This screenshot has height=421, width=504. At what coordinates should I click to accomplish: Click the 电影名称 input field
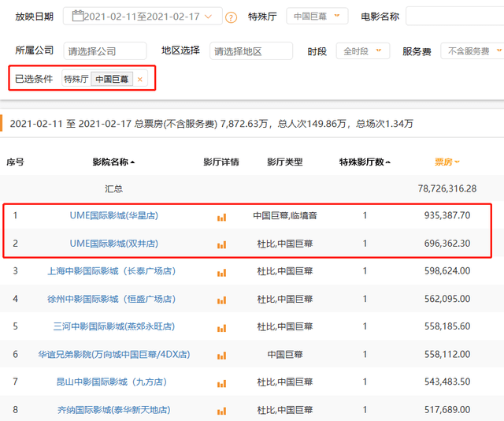tap(455, 16)
